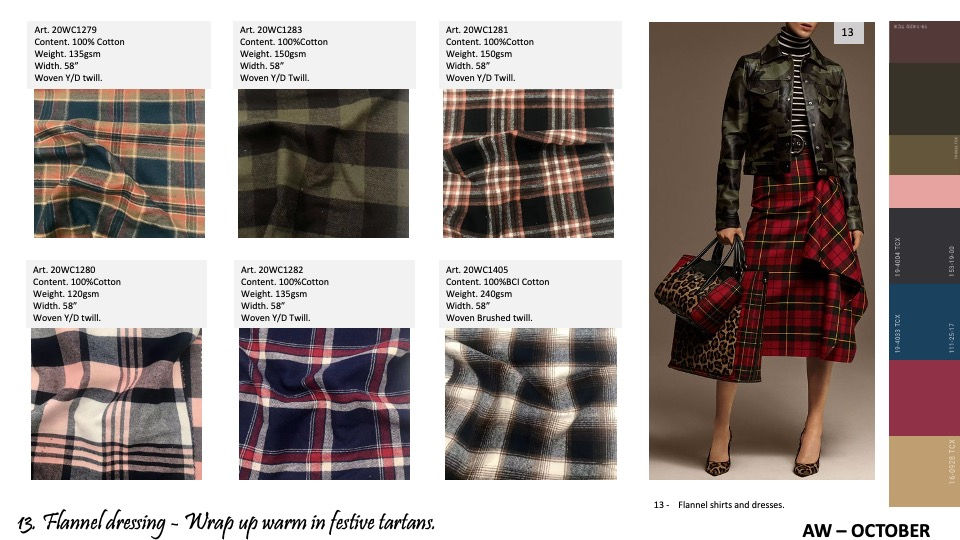The image size is (960, 540).
Task: Select the olive check fabric 20WC1283
Action: (323, 163)
